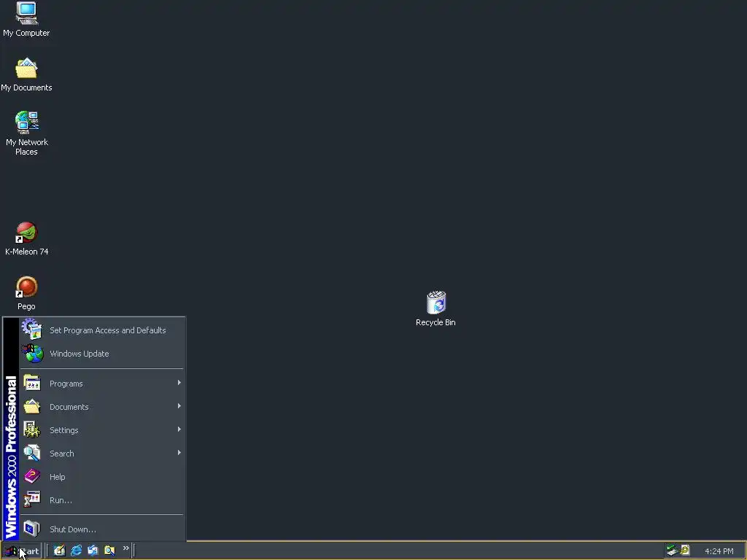Click the yellow document tray icon

coord(685,550)
